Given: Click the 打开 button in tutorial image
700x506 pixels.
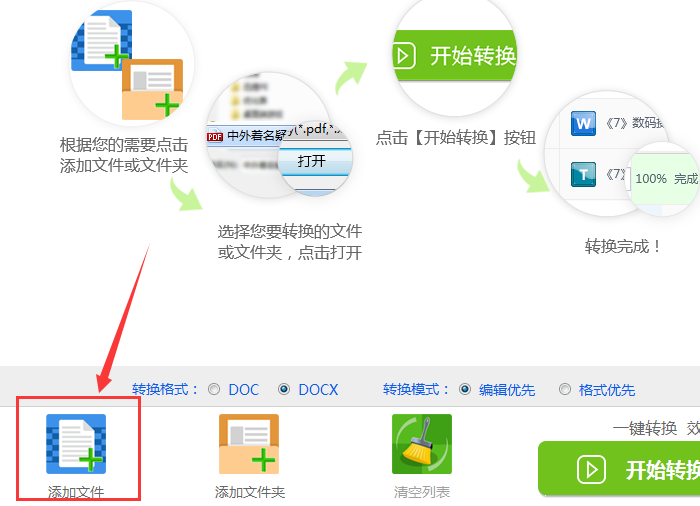Looking at the screenshot, I should point(312,161).
